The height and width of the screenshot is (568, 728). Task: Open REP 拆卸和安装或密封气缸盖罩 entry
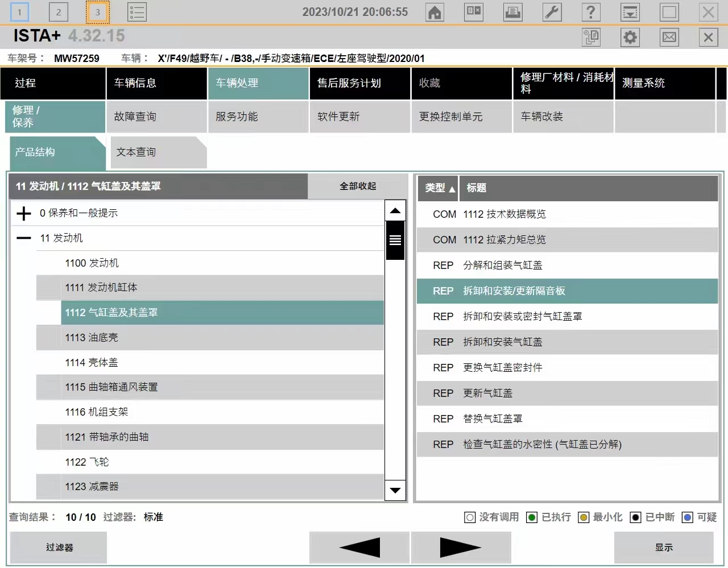(568, 317)
